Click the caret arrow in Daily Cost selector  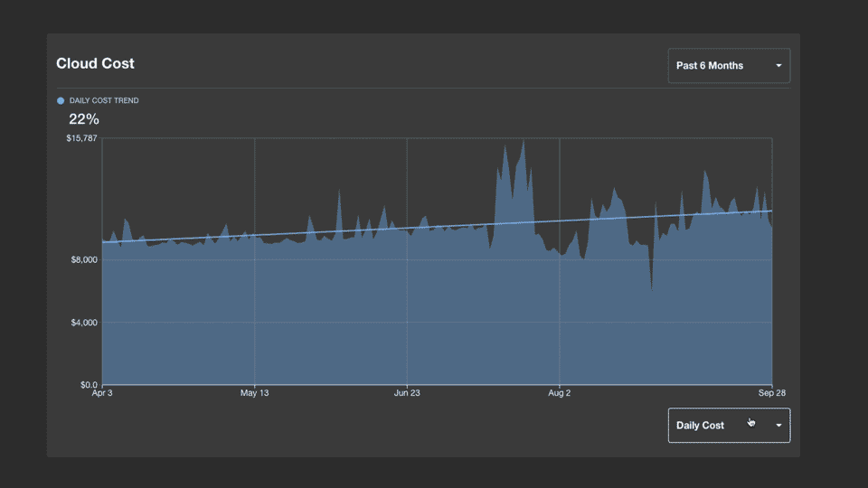tap(778, 426)
